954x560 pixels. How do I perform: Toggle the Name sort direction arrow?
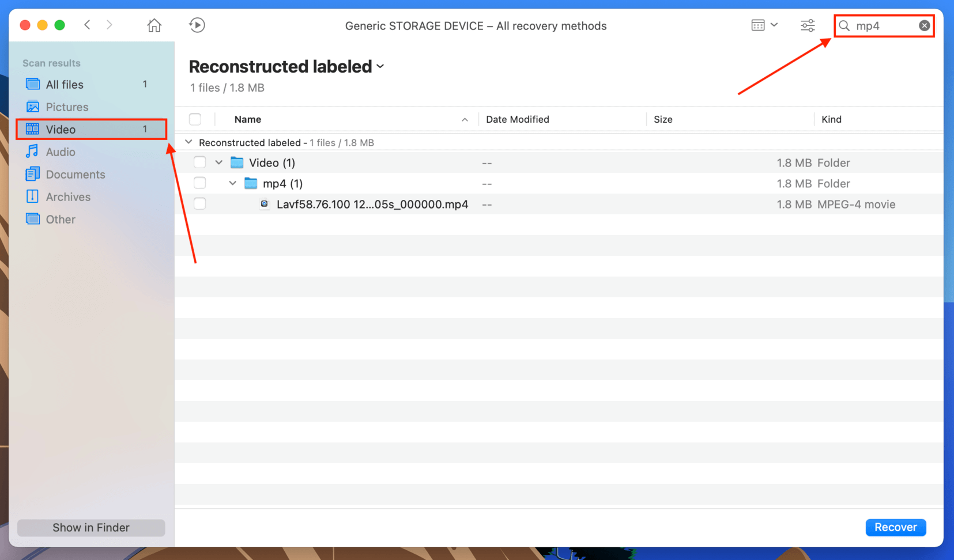465,120
